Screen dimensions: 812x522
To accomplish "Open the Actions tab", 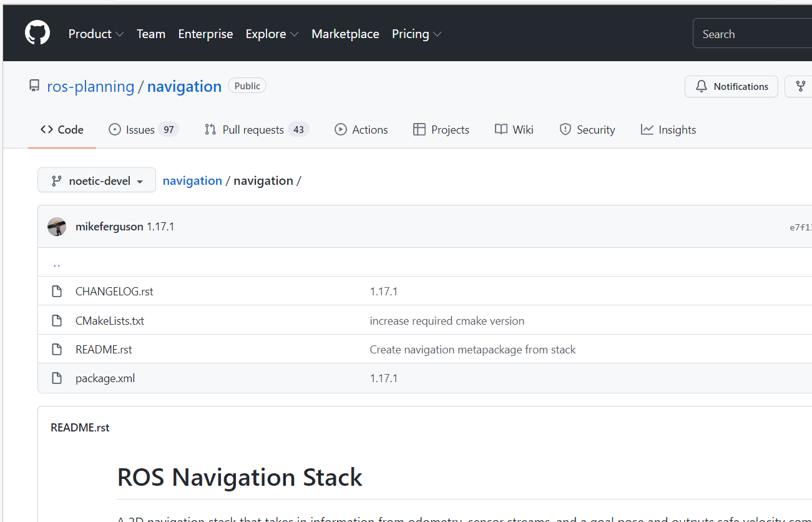I will (361, 130).
